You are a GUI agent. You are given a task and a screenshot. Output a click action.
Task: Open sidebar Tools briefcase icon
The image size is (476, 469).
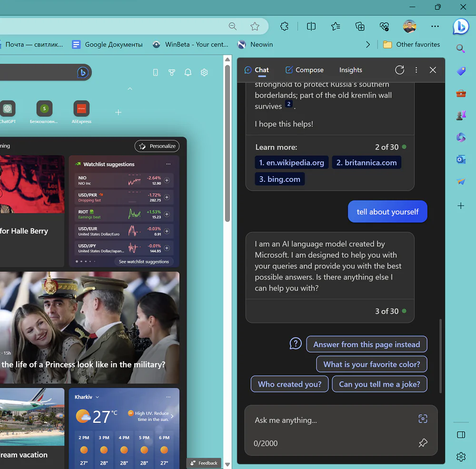461,93
